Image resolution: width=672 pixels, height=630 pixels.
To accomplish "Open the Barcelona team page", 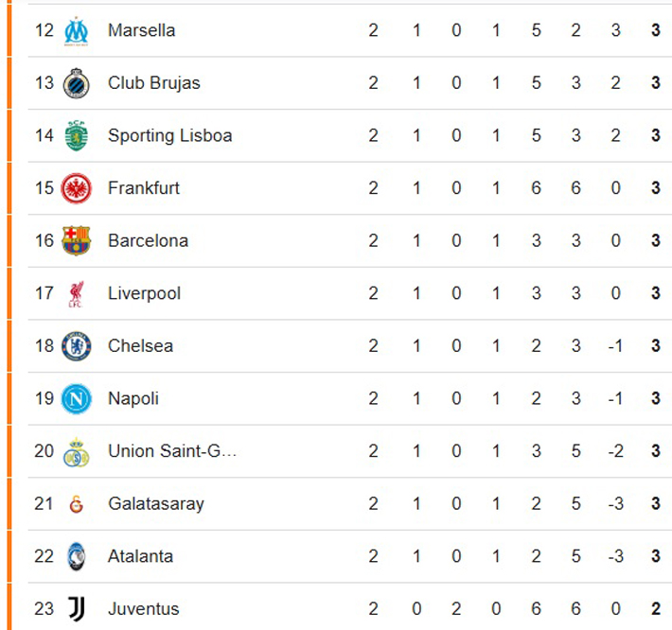I will pos(148,240).
